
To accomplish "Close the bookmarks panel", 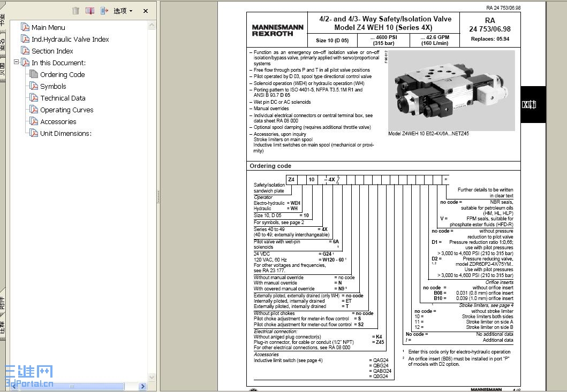I will point(146,11).
